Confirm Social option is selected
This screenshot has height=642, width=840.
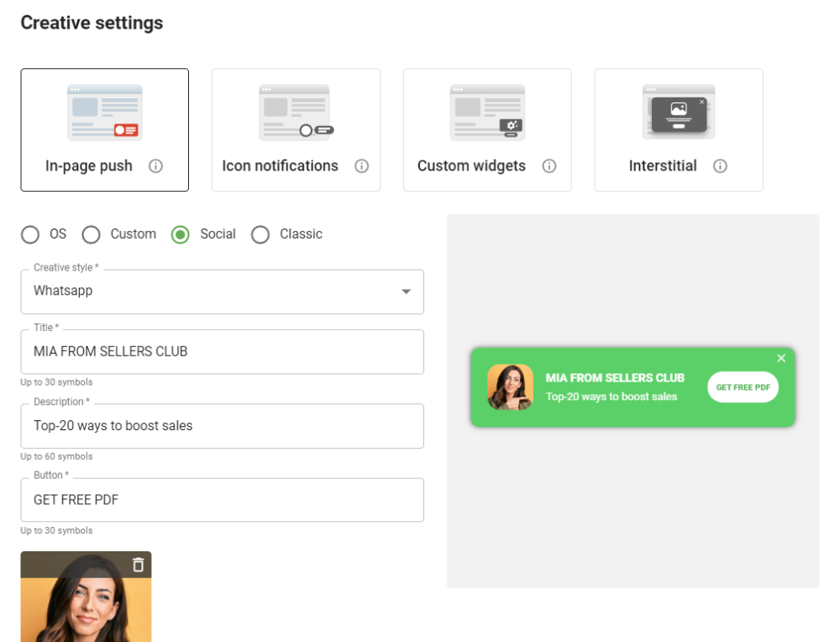[x=180, y=234]
